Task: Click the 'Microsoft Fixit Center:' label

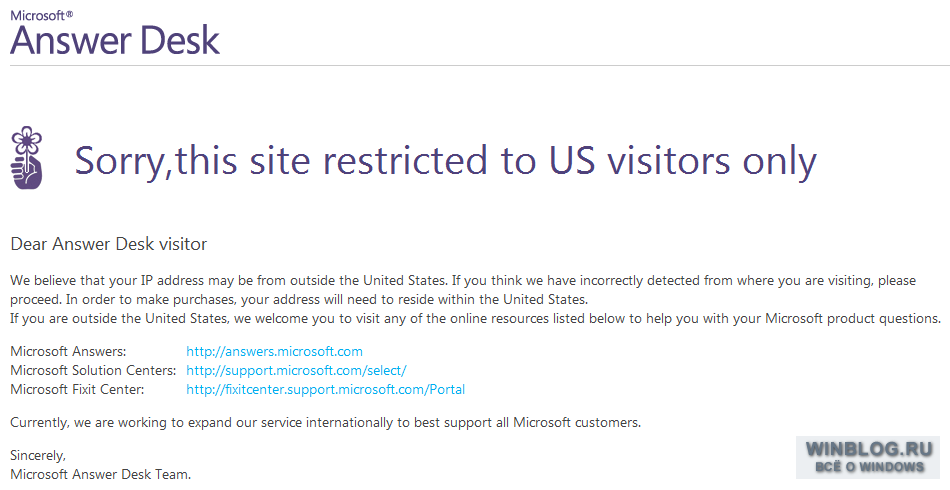Action: (78, 389)
